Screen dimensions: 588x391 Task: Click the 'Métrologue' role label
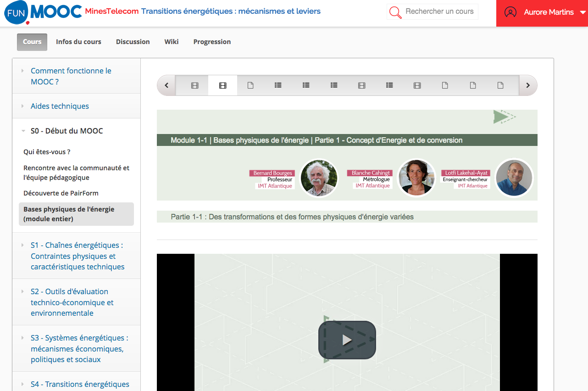coord(377,179)
